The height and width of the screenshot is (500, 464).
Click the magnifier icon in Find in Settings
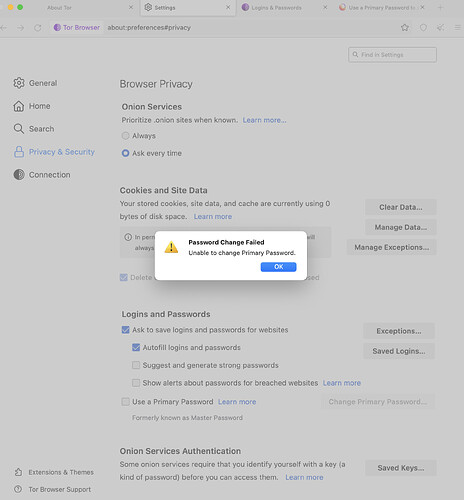(x=356, y=54)
